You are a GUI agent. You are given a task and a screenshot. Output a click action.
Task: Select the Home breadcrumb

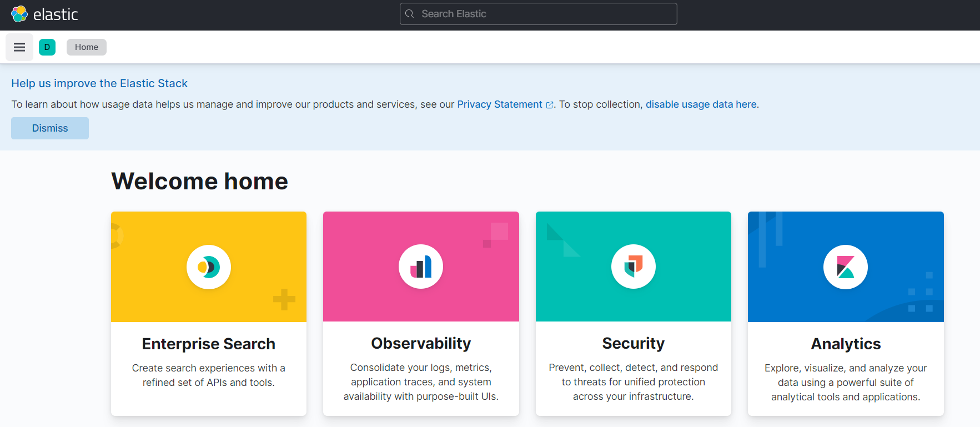coord(87,47)
